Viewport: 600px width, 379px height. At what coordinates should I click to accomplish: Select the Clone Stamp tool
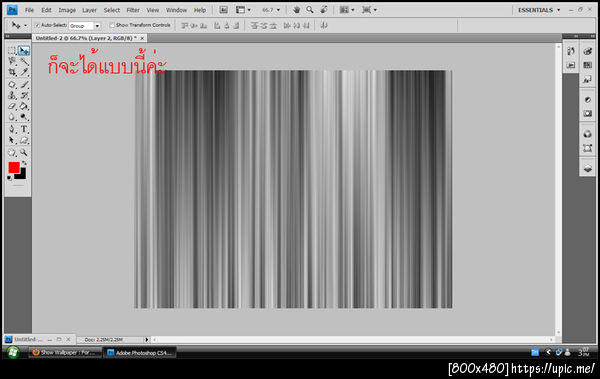coord(12,95)
